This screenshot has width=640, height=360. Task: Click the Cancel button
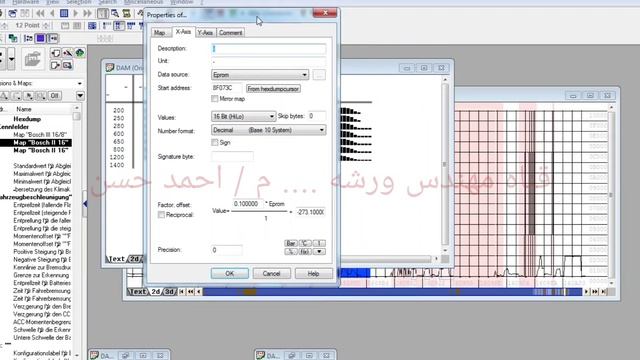pyautogui.click(x=271, y=273)
